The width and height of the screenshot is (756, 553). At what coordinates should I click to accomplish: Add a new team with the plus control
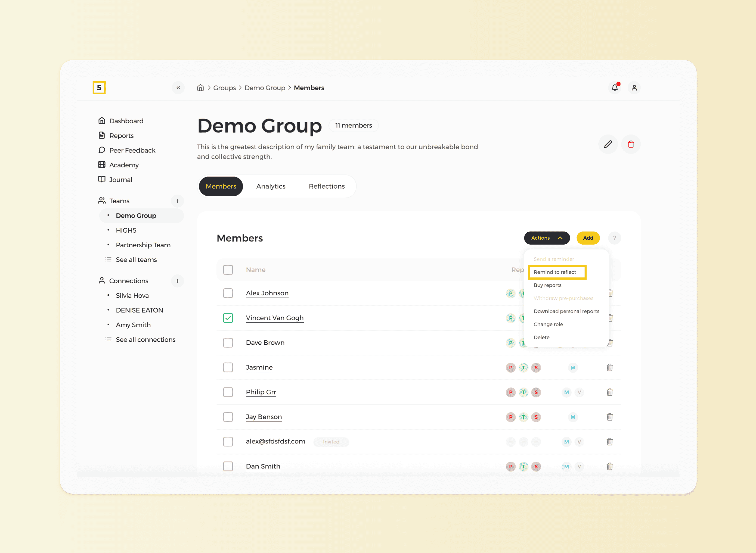pyautogui.click(x=178, y=201)
